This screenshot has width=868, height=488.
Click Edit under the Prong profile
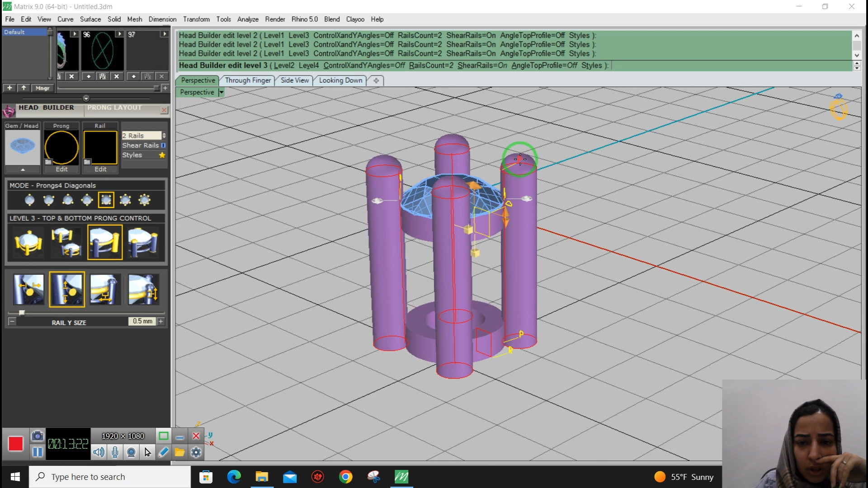click(x=61, y=169)
